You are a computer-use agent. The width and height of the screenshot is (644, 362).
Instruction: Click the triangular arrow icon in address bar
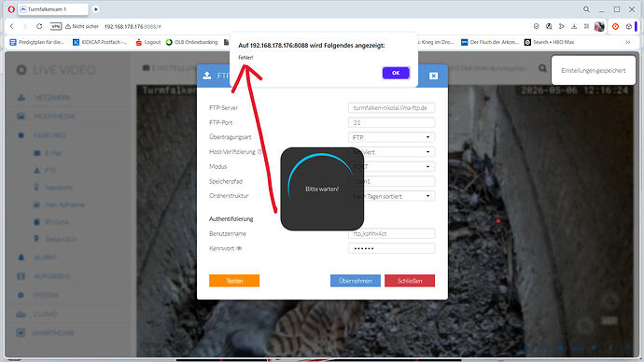pyautogui.click(x=562, y=26)
